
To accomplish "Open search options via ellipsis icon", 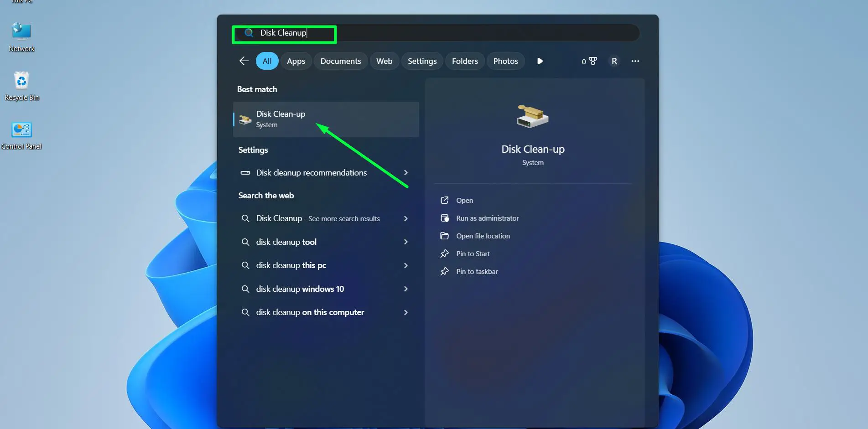I will [635, 61].
